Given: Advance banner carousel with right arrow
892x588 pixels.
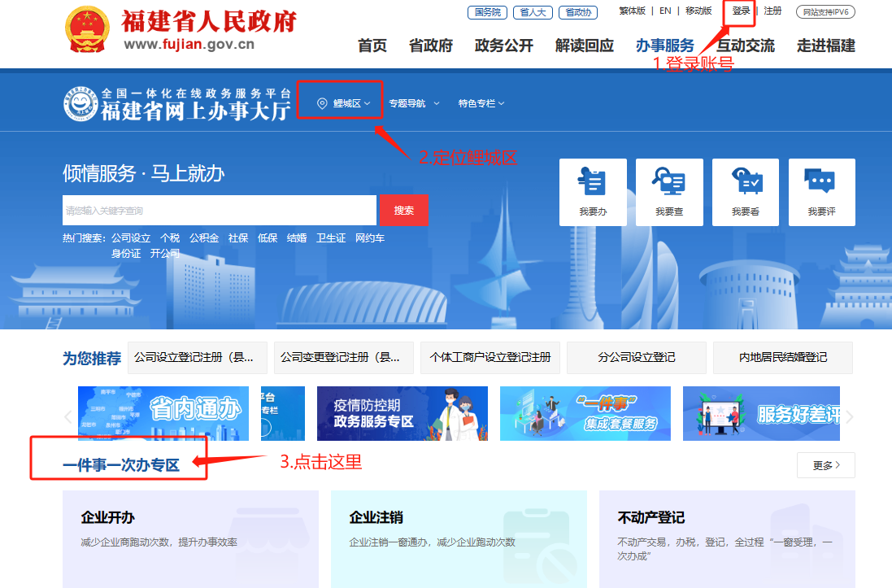Looking at the screenshot, I should pos(850,417).
